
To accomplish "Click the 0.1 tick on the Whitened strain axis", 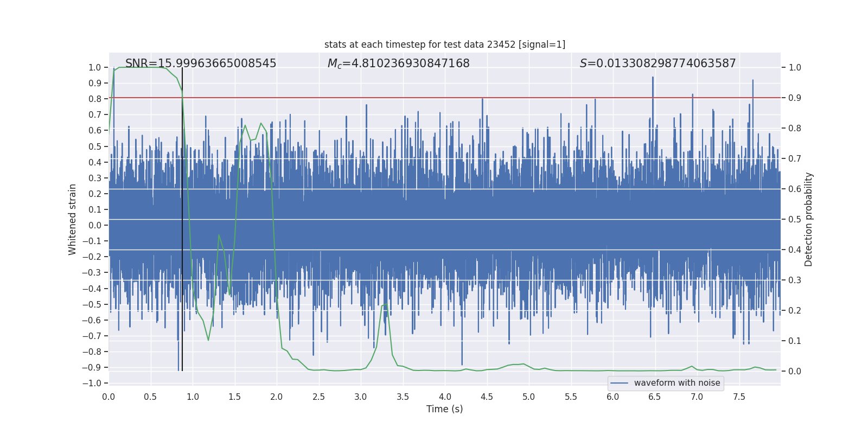I will [95, 210].
